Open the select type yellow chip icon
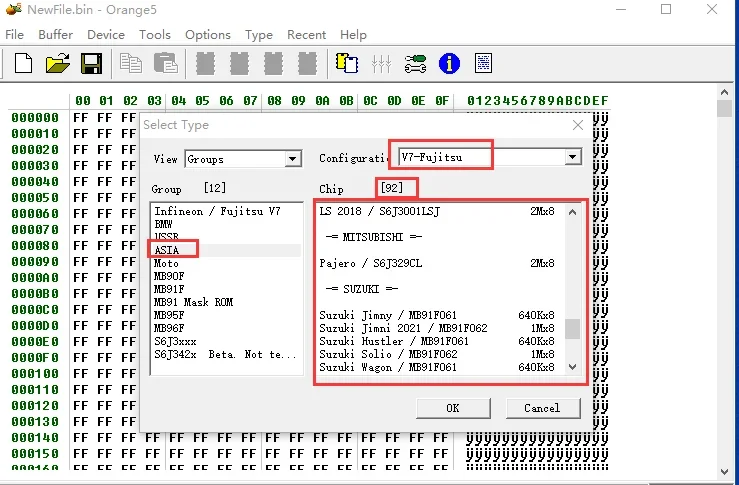This screenshot has height=485, width=739. (347, 63)
